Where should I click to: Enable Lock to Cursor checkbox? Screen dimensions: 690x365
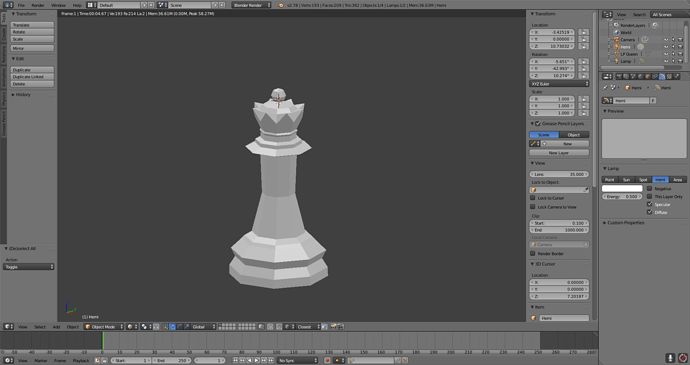(532, 198)
